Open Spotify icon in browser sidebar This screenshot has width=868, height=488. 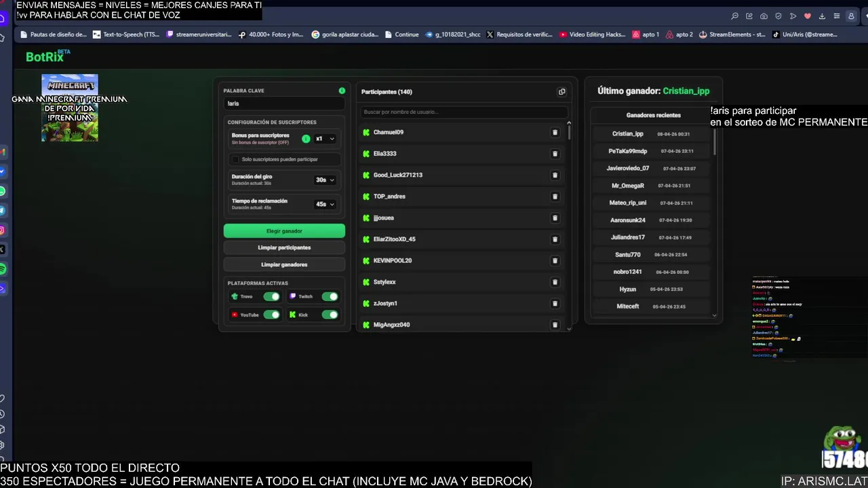pyautogui.click(x=3, y=269)
